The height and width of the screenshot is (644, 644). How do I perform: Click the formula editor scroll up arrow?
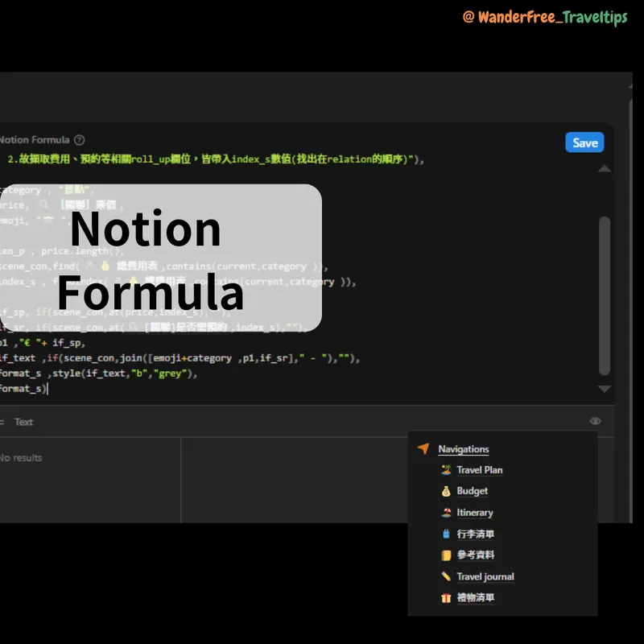(x=605, y=168)
